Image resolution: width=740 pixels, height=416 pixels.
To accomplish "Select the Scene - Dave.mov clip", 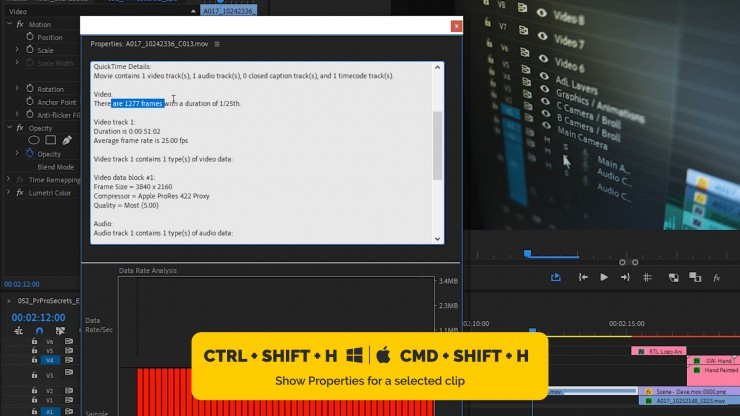I will pyautogui.click(x=690, y=392).
